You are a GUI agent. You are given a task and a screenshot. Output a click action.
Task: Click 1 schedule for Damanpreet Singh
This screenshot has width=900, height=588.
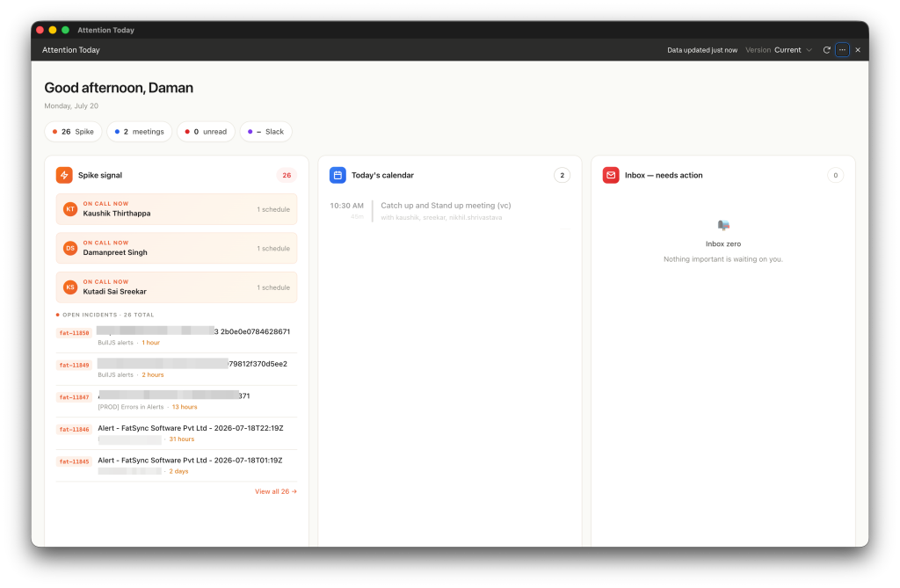click(273, 249)
